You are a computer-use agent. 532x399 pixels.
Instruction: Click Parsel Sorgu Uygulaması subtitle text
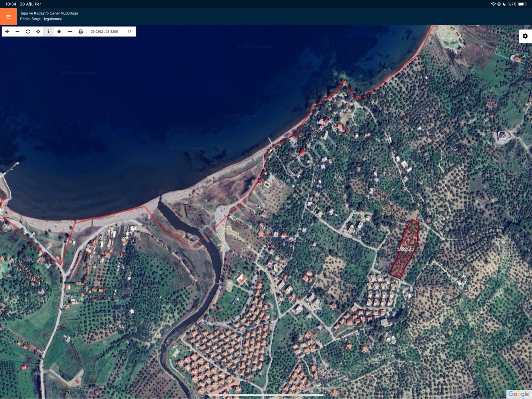pyautogui.click(x=41, y=19)
